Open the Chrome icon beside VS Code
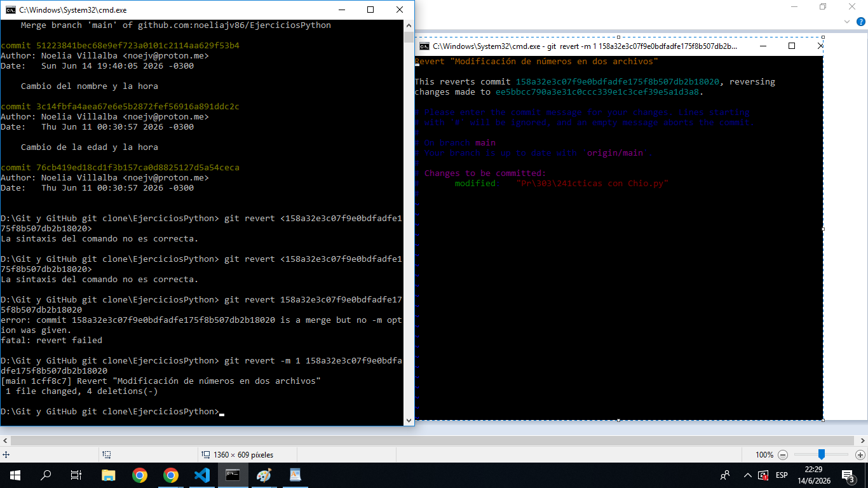 tap(170, 475)
